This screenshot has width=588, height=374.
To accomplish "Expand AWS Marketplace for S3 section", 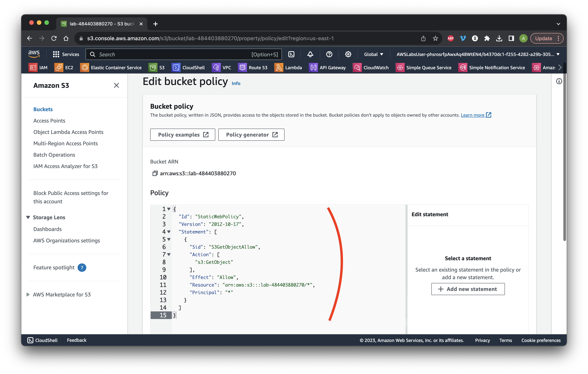I will (28, 294).
